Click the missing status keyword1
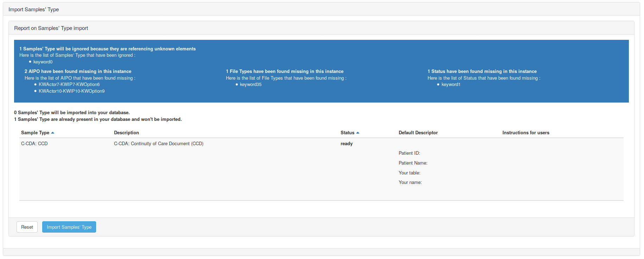Screen dimensions: 644x259 click(451, 85)
